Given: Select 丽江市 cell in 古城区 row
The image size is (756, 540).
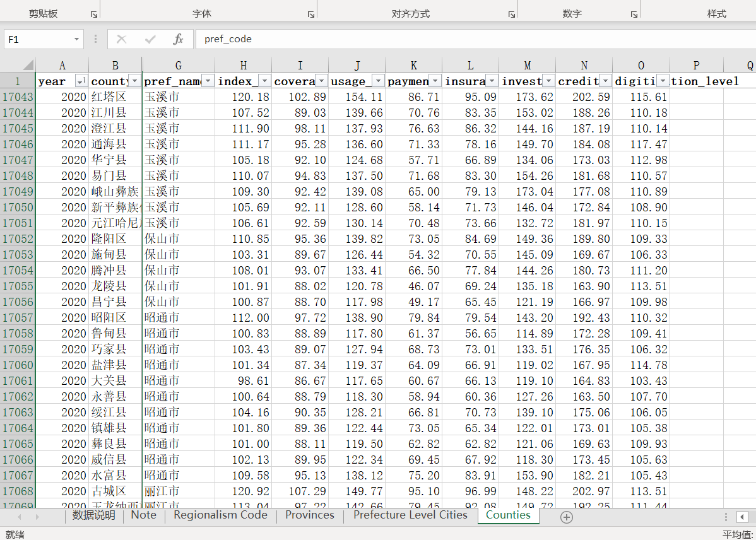Looking at the screenshot, I should pos(179,491).
